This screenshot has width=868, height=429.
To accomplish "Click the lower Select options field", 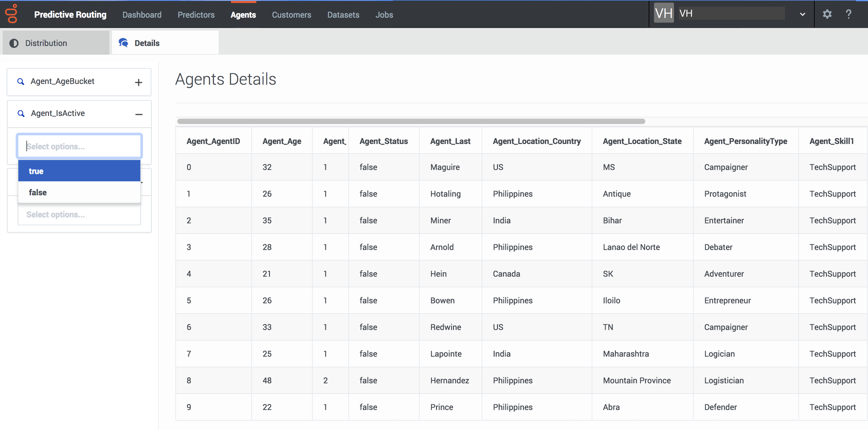I will (x=79, y=214).
